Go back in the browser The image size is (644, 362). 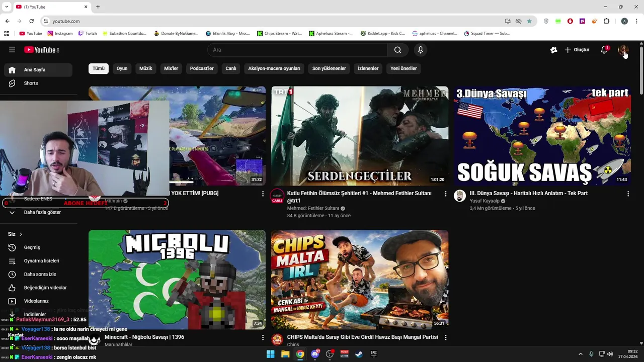[x=7, y=21]
